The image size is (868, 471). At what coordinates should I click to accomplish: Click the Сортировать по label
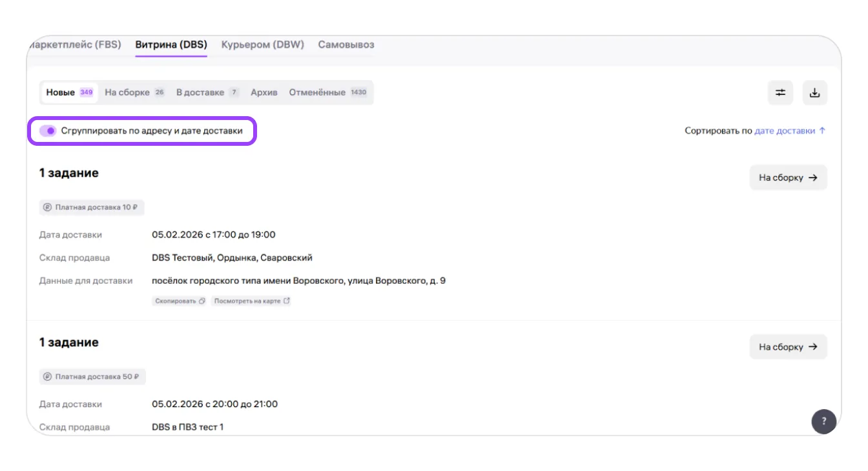718,130
